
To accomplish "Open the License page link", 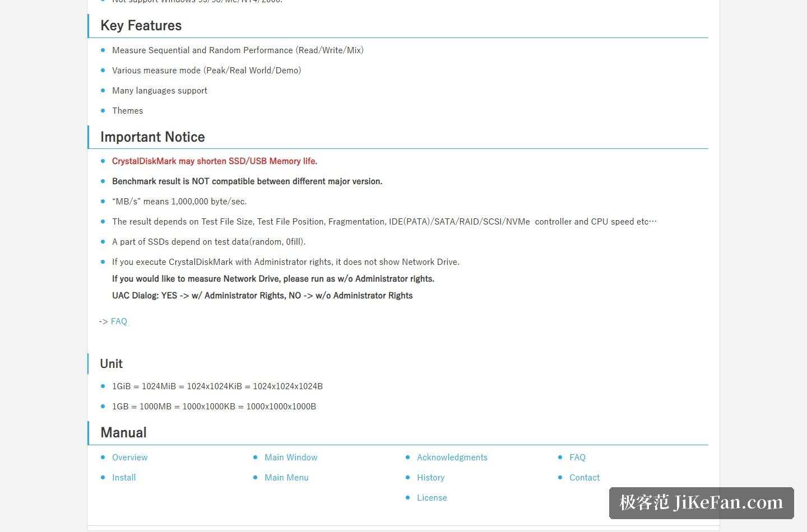I will pos(432,498).
